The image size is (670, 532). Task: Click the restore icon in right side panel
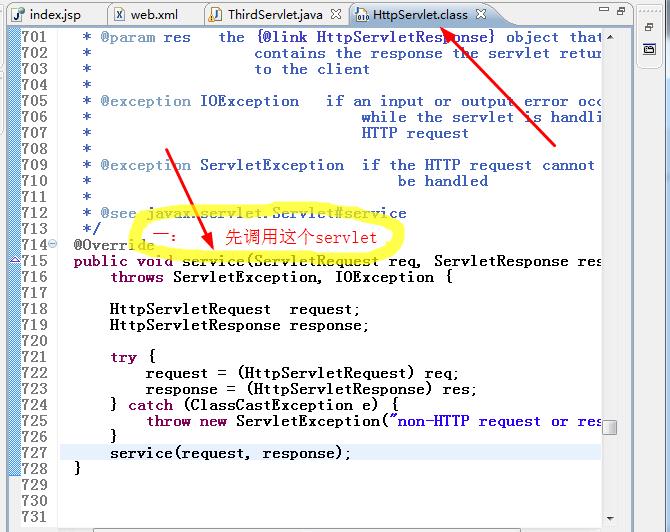point(649,27)
